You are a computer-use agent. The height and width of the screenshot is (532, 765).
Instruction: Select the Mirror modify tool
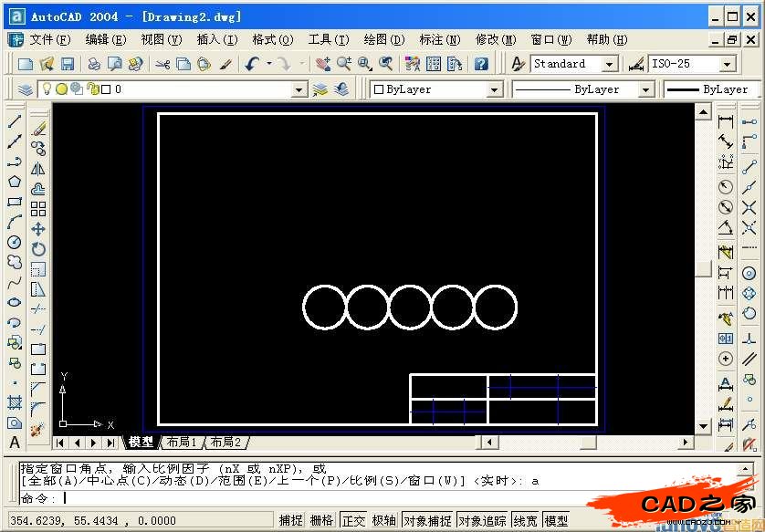(38, 169)
